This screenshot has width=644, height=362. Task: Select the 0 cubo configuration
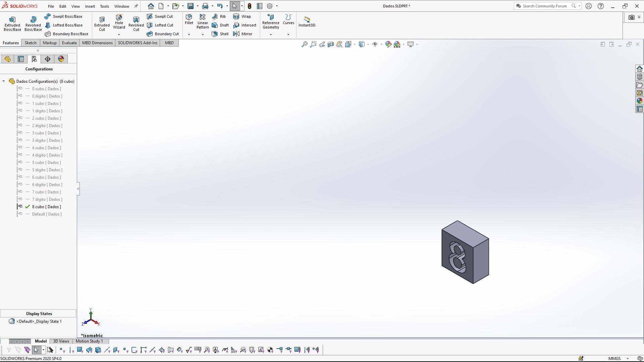(47, 89)
